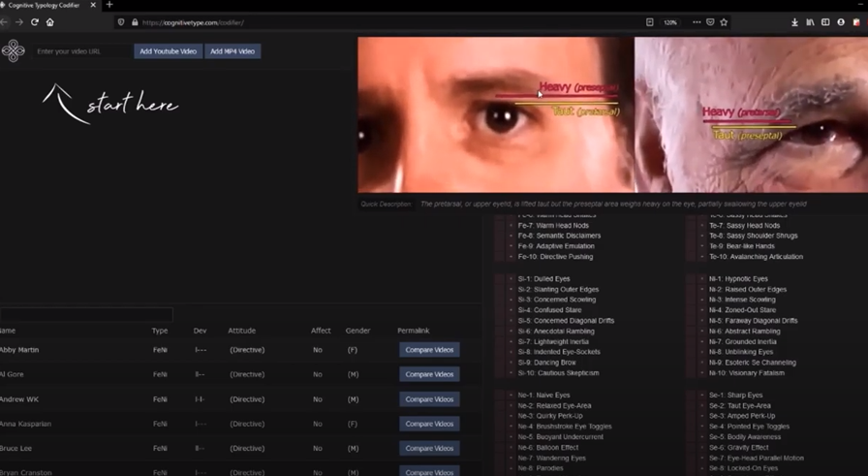Select the Anna Kasparian name cell
The width and height of the screenshot is (868, 476).
pyautogui.click(x=25, y=424)
